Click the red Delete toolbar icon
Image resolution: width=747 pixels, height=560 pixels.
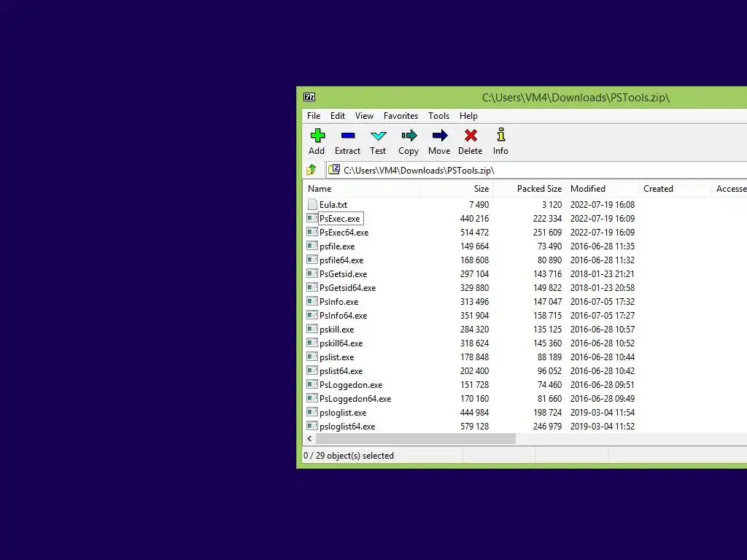point(471,136)
